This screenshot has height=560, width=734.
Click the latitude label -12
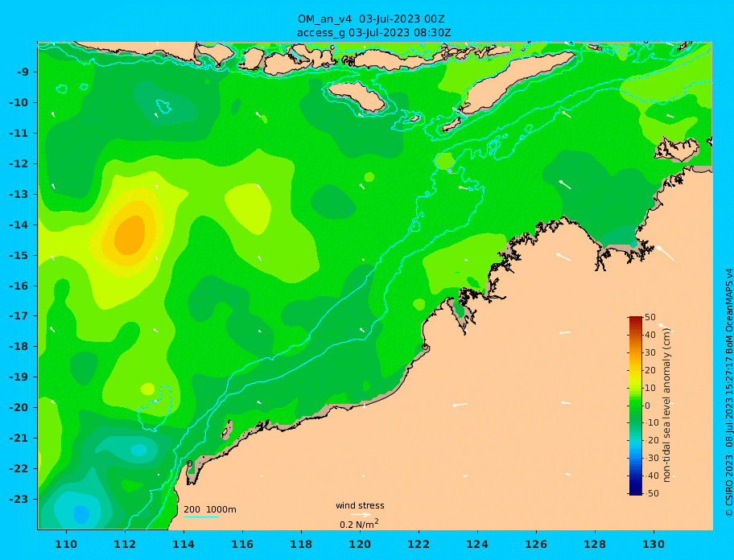[x=19, y=164]
